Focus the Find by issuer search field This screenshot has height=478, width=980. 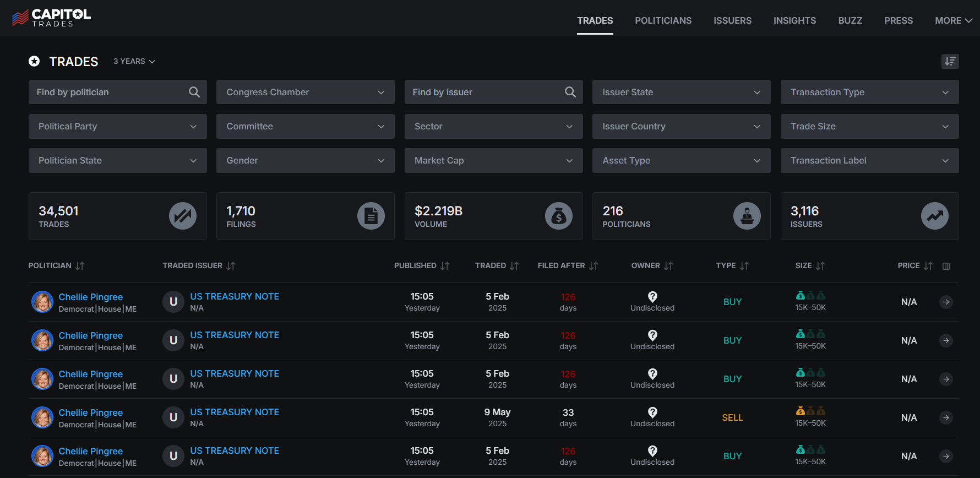494,92
